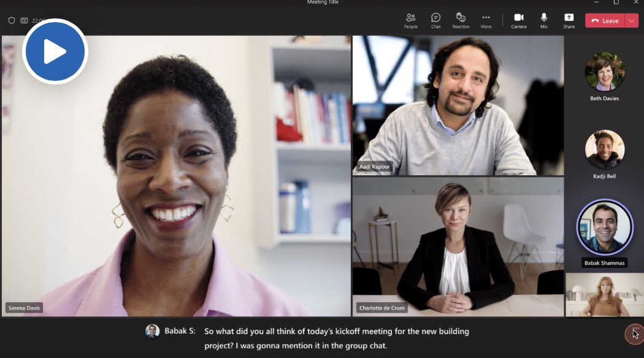
Task: Play the video with the blue play button
Action: click(x=55, y=51)
